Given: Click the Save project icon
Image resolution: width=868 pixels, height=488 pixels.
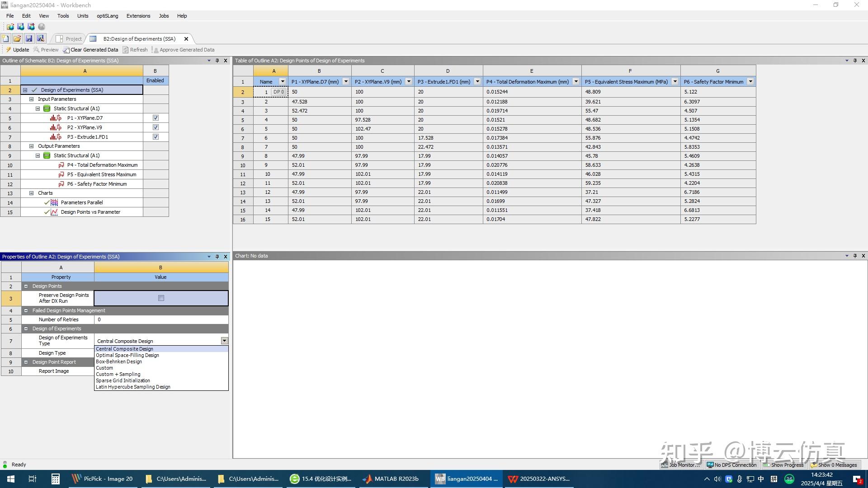Looking at the screenshot, I should coord(29,38).
